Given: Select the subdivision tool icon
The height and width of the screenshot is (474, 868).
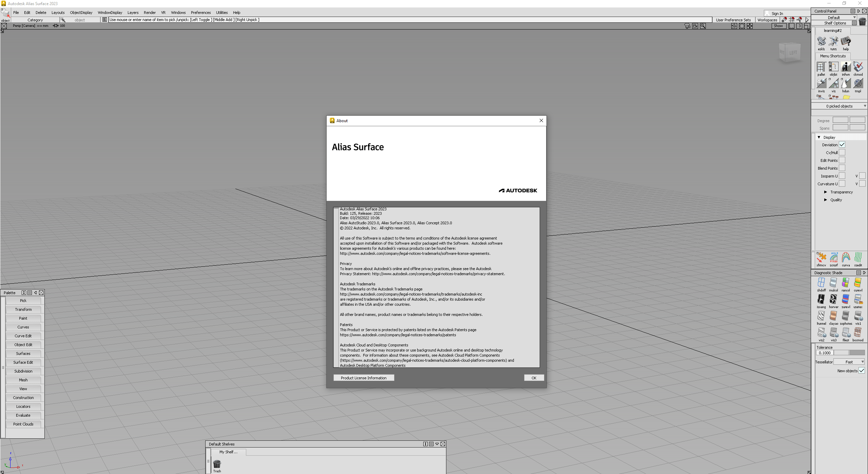Looking at the screenshot, I should (x=23, y=371).
